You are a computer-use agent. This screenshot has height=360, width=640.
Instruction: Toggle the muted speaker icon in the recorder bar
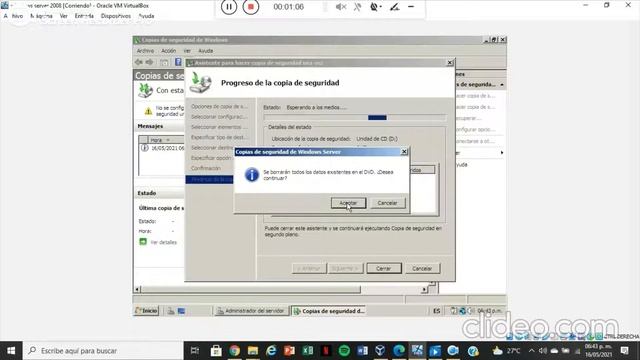(x=341, y=7)
